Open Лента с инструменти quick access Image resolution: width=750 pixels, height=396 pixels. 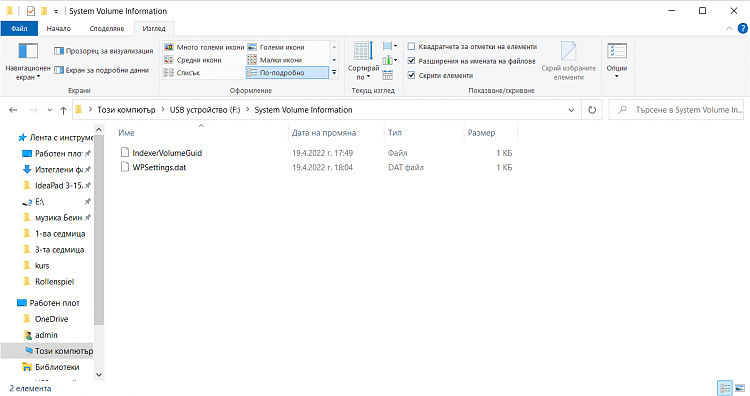pos(55,137)
